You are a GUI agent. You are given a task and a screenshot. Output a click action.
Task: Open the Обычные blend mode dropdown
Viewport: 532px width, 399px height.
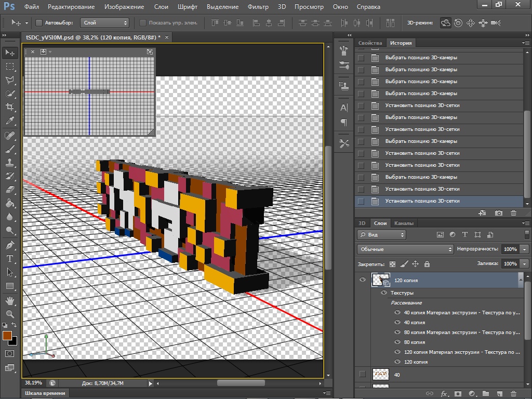click(x=405, y=249)
